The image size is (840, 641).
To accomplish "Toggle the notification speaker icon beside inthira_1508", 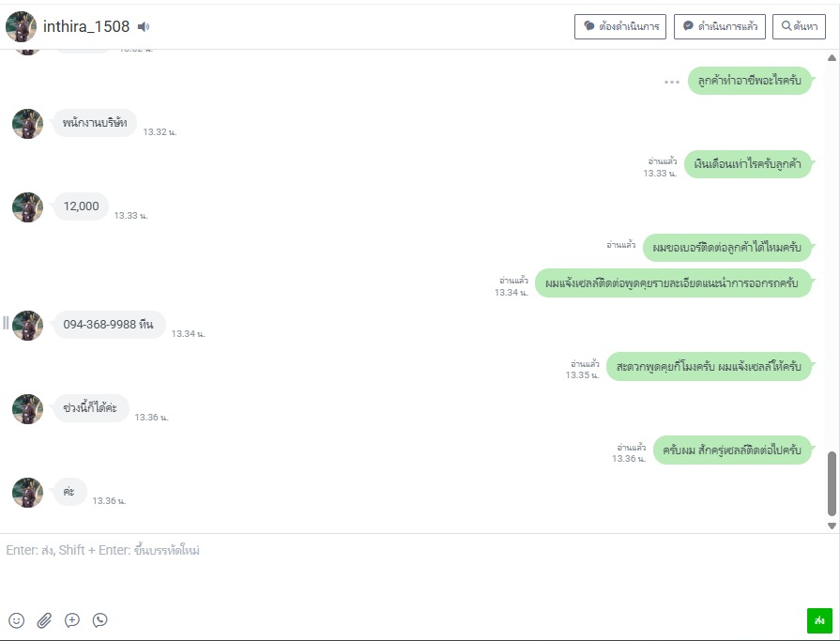I will 144,26.
